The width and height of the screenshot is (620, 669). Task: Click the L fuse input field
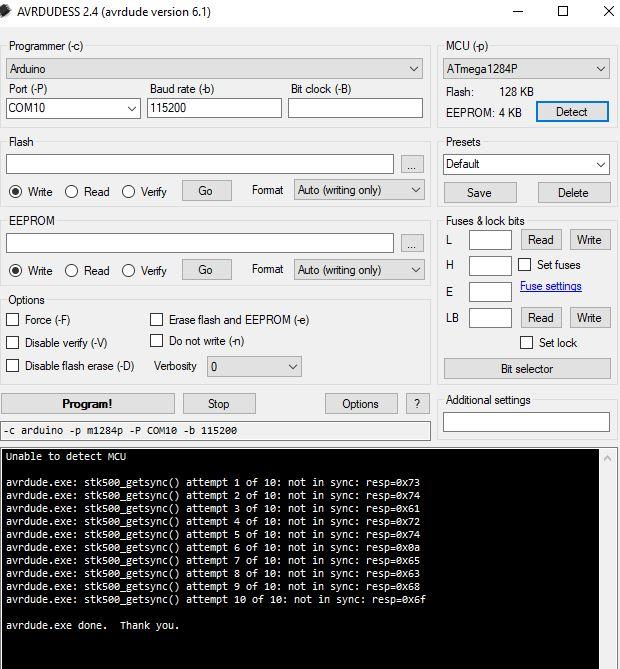490,240
